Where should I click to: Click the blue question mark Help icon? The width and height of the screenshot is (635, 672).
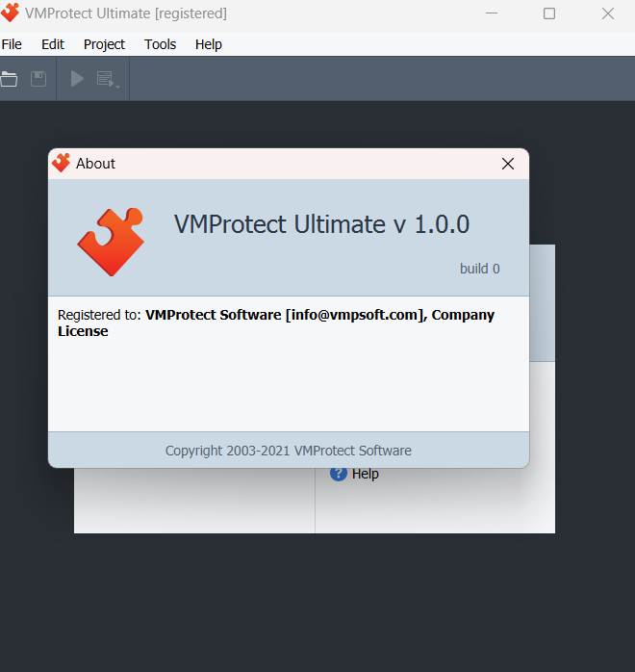click(x=338, y=474)
